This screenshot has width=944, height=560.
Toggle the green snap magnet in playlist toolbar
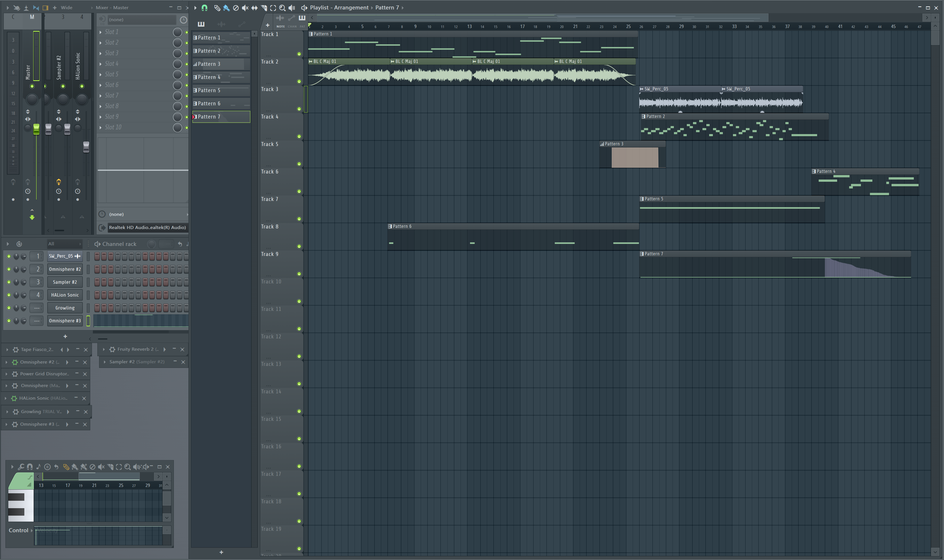[x=204, y=7]
